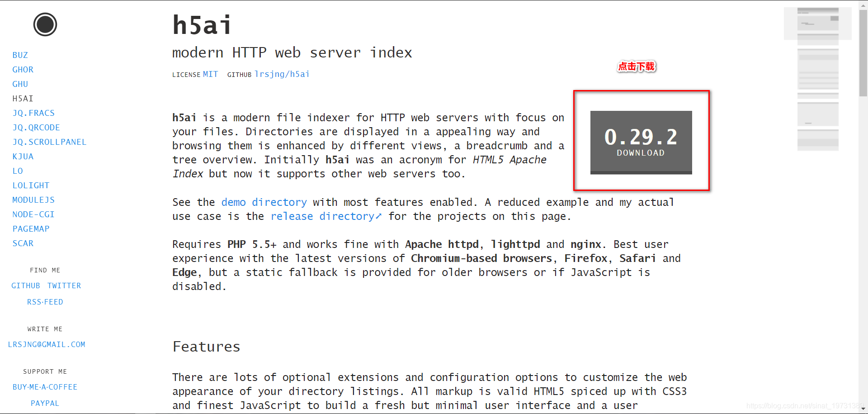This screenshot has height=414, width=868.
Task: Open the NODE-CGI project link
Action: point(33,214)
